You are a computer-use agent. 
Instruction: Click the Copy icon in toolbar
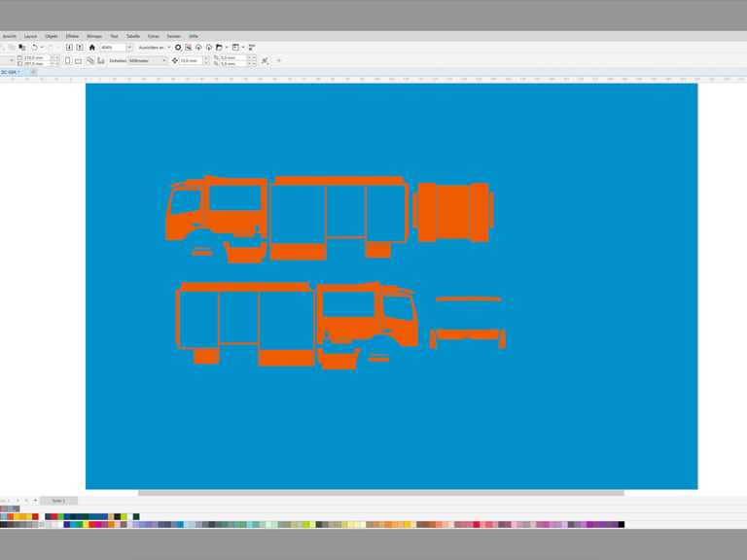coord(12,47)
